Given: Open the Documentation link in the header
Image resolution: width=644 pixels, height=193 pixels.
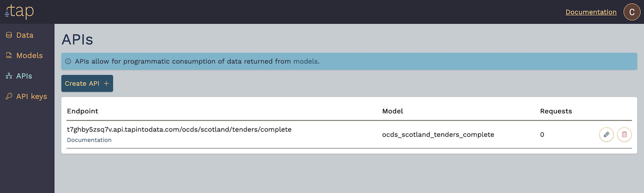Looking at the screenshot, I should click(591, 12).
